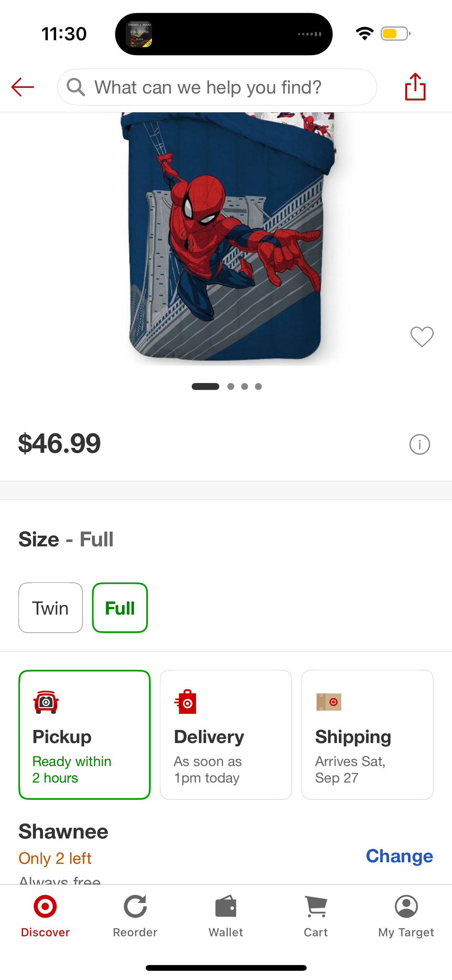The width and height of the screenshot is (452, 980).
Task: Tap the share icon
Action: tap(415, 87)
